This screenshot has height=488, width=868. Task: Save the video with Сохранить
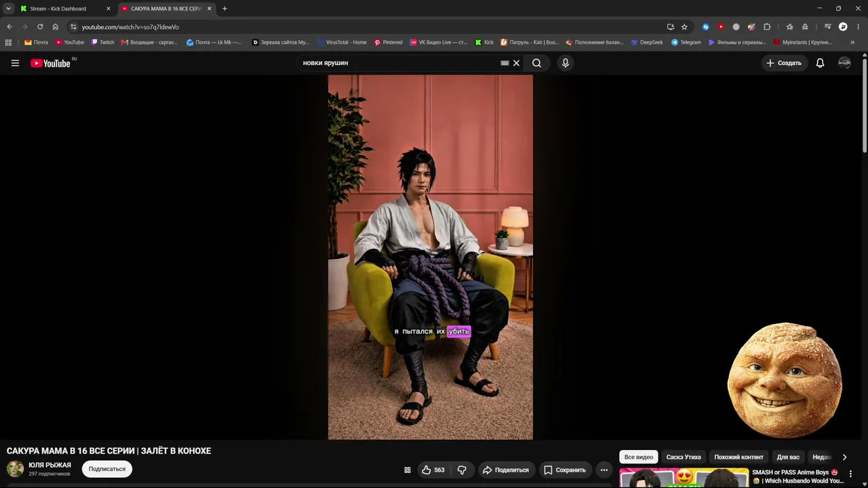coord(565,470)
